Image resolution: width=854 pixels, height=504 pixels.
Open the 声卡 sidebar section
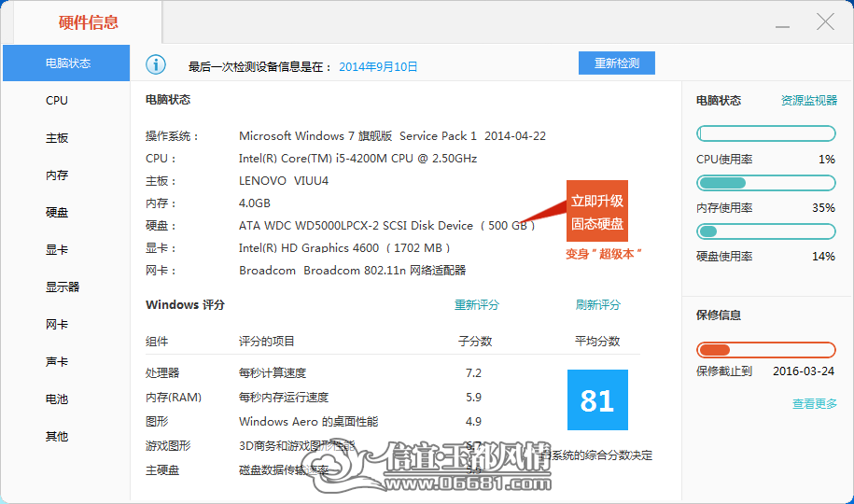(x=57, y=362)
